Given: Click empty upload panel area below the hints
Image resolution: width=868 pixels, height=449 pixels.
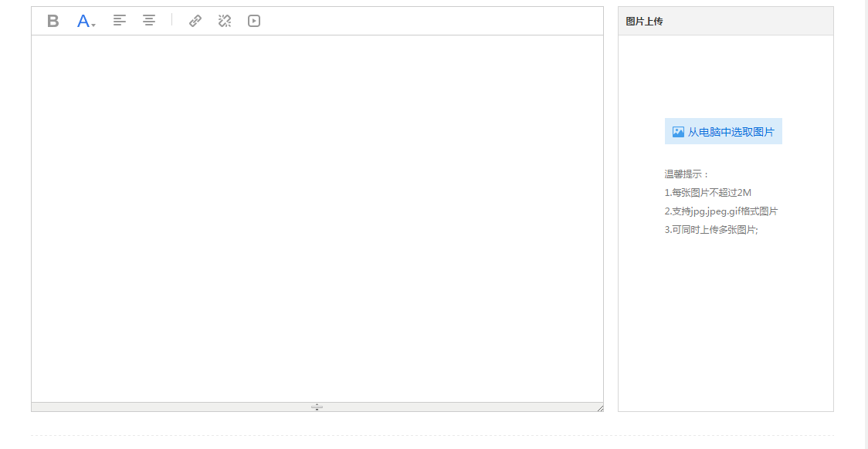Looking at the screenshot, I should pyautogui.click(x=725, y=324).
